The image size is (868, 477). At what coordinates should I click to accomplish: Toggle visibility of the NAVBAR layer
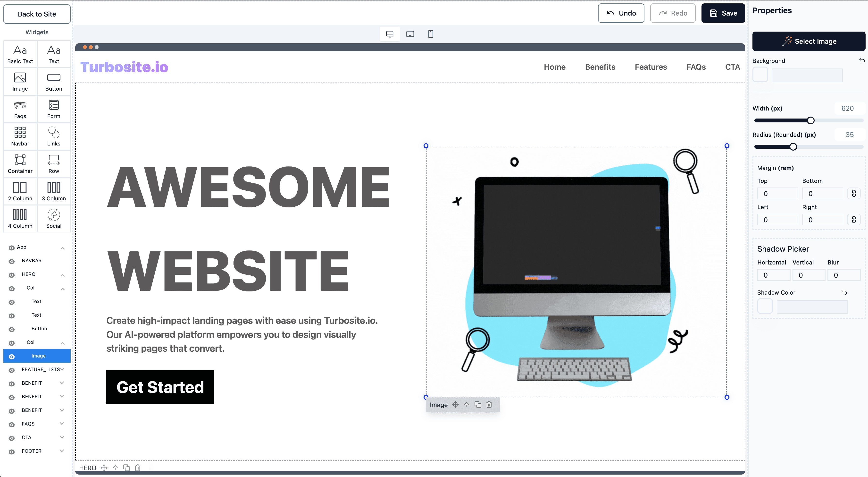point(11,261)
